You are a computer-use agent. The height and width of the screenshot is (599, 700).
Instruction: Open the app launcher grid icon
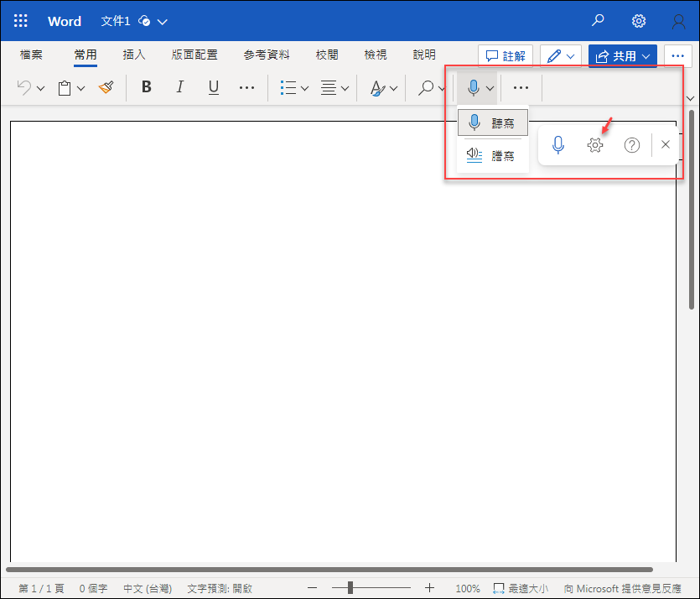coord(20,20)
